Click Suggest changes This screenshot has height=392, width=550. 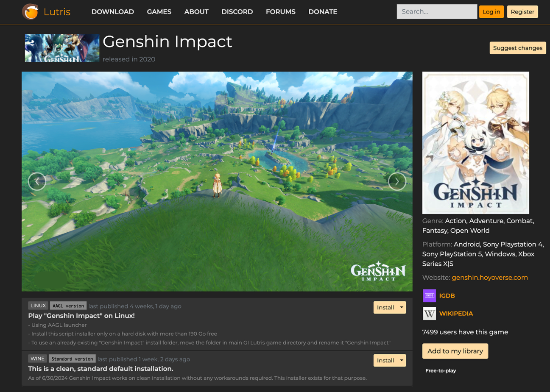click(x=517, y=48)
